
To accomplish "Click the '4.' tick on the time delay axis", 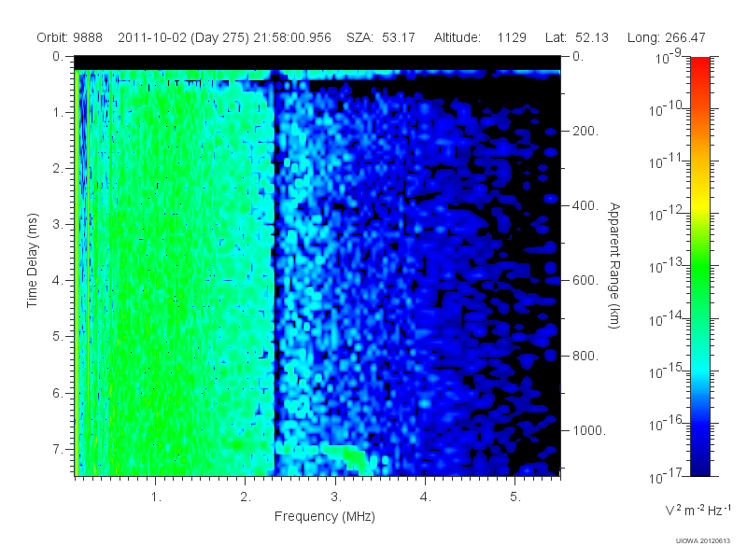I will (x=58, y=281).
